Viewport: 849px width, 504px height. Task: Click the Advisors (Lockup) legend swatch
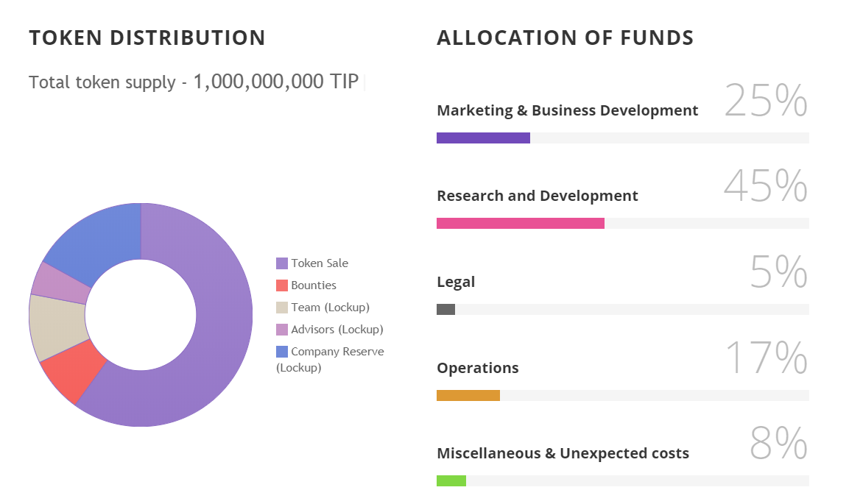282,330
